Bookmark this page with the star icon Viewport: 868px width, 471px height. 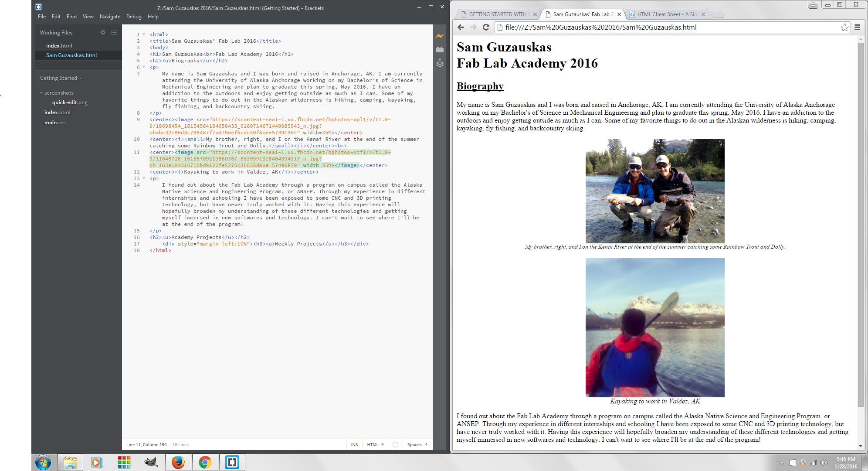[x=844, y=27]
